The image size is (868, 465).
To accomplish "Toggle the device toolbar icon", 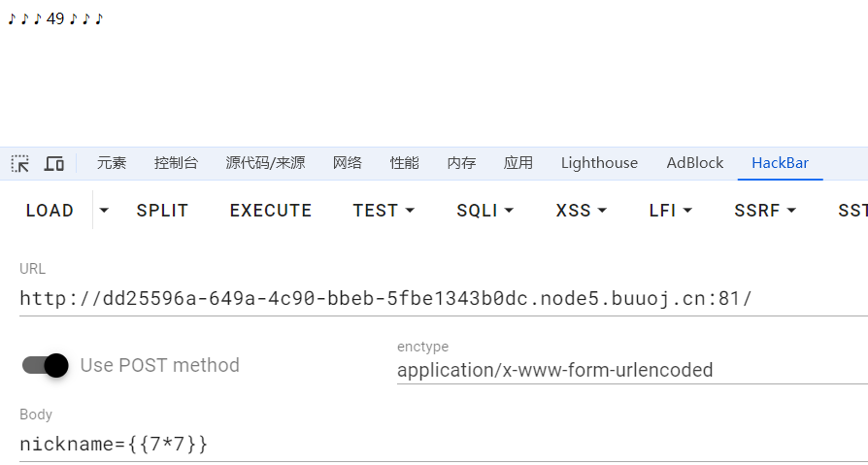I will coord(54,163).
